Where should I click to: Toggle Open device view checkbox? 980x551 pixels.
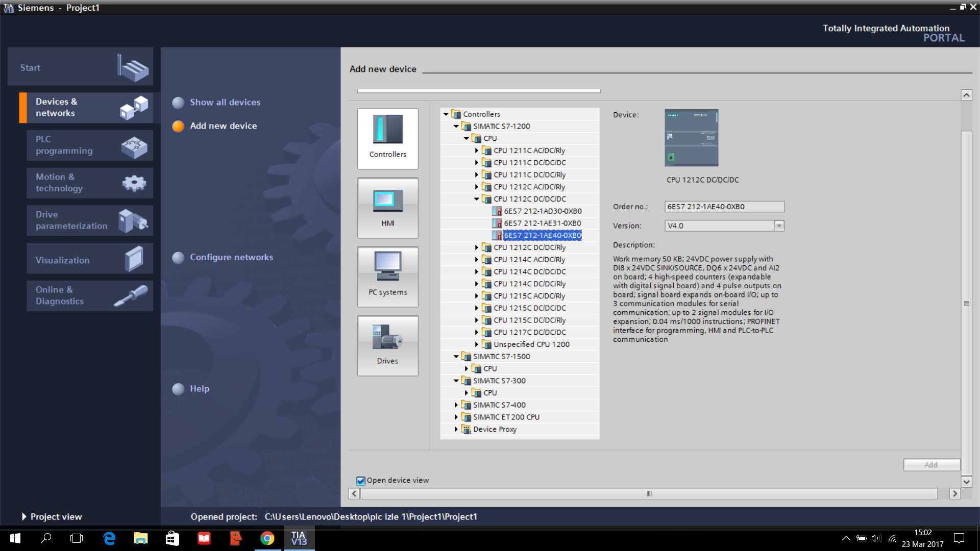pyautogui.click(x=361, y=481)
